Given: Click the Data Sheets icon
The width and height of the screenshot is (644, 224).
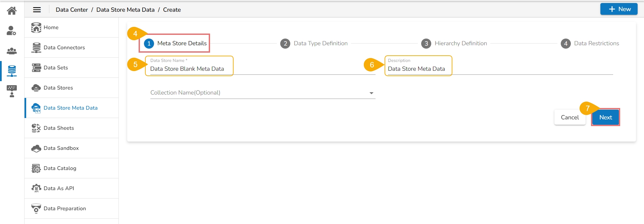Looking at the screenshot, I should (x=36, y=128).
